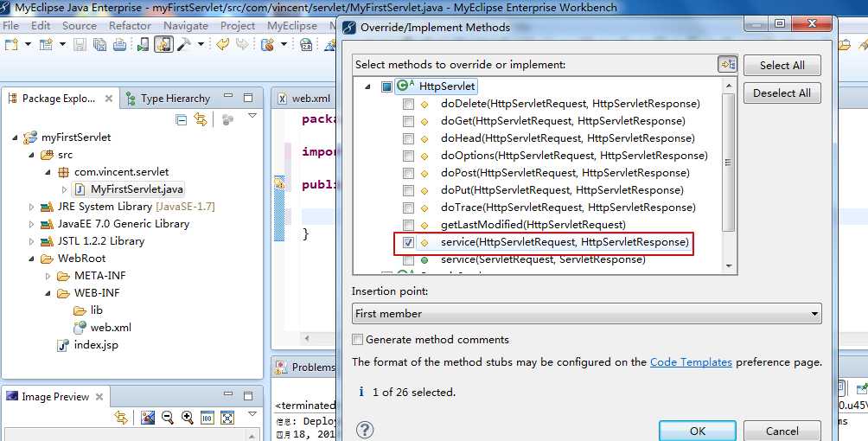Select the MyFirstServlet.java file
The height and width of the screenshot is (441, 868).
(129, 189)
